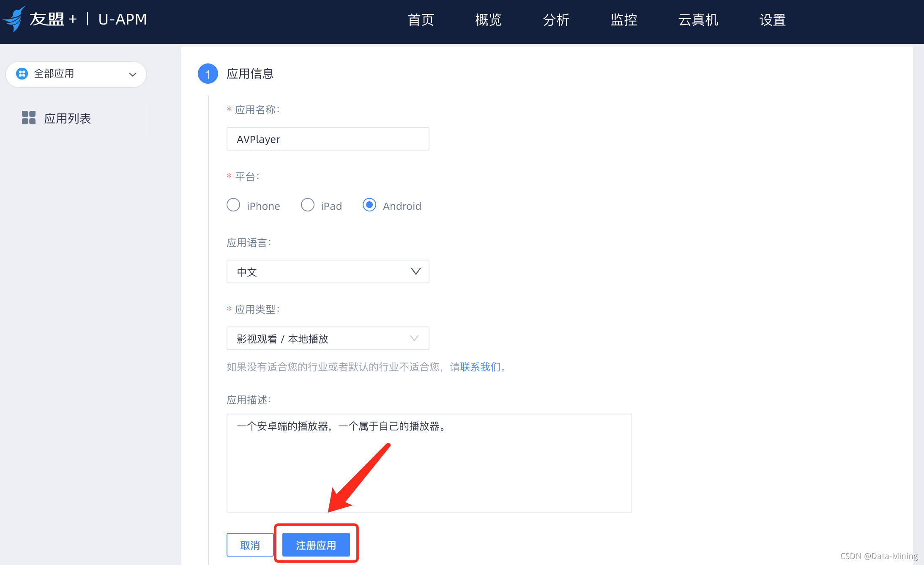This screenshot has height=565, width=924.
Task: Open the 联系我们 link
Action: tap(480, 367)
